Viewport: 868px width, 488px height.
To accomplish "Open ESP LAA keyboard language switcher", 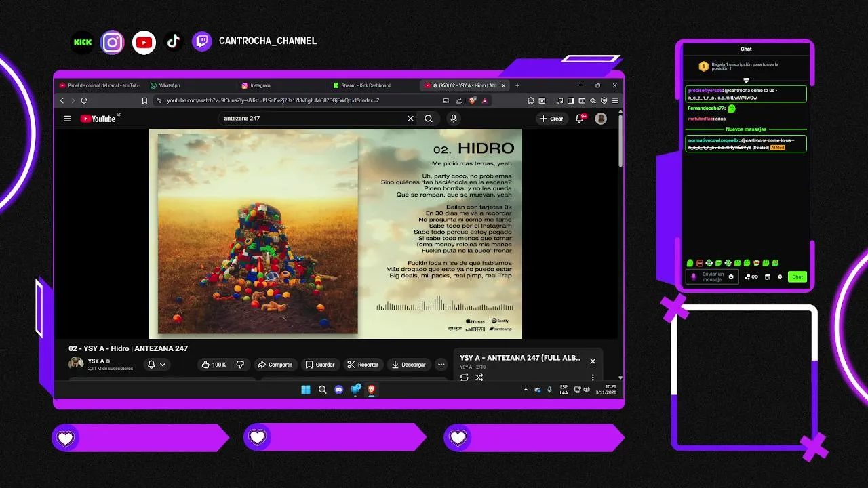I will click(564, 390).
